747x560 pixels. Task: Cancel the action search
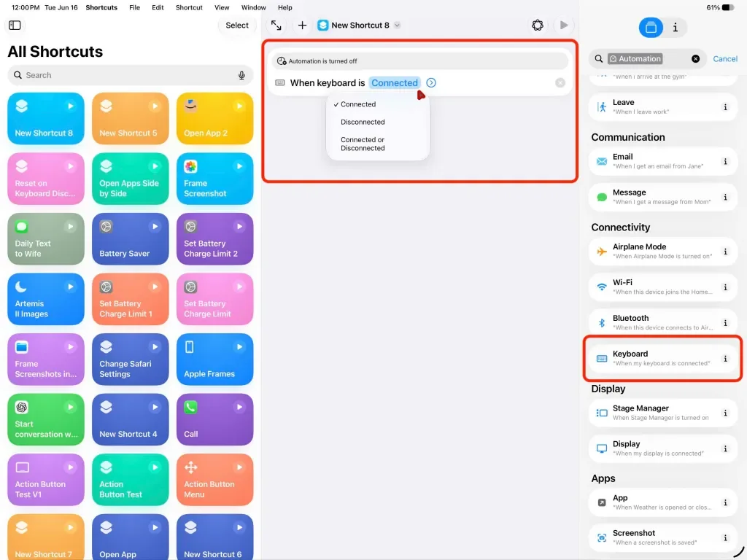point(725,58)
